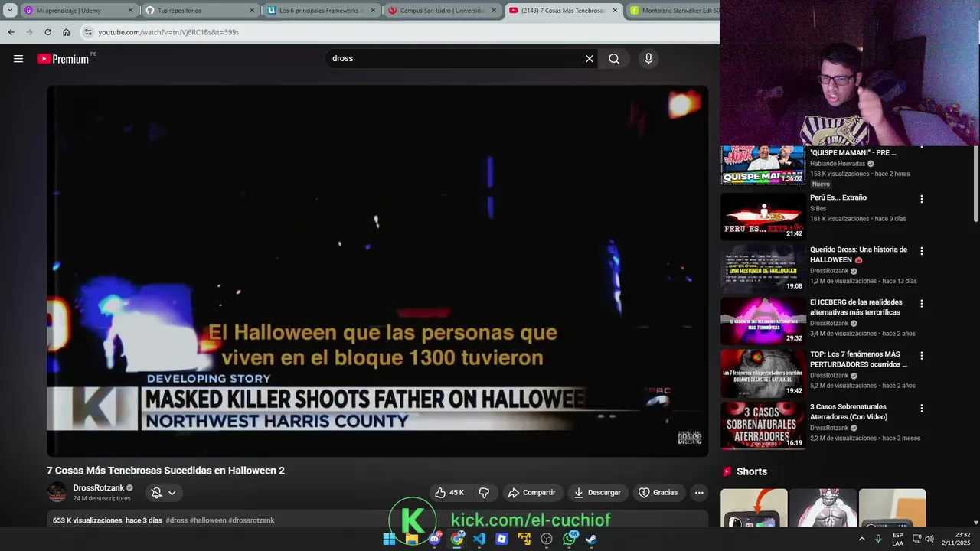Viewport: 980px width, 551px height.
Task: Open 'TOP: Los 7 fenómenos MÁS PERTURBADORES' thumbnail
Action: pos(763,373)
